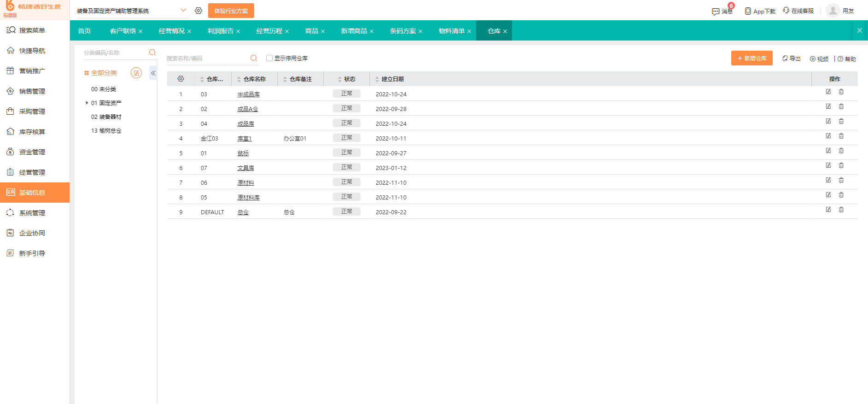This screenshot has width=868, height=404.
Task: Open the help link
Action: coord(847,59)
